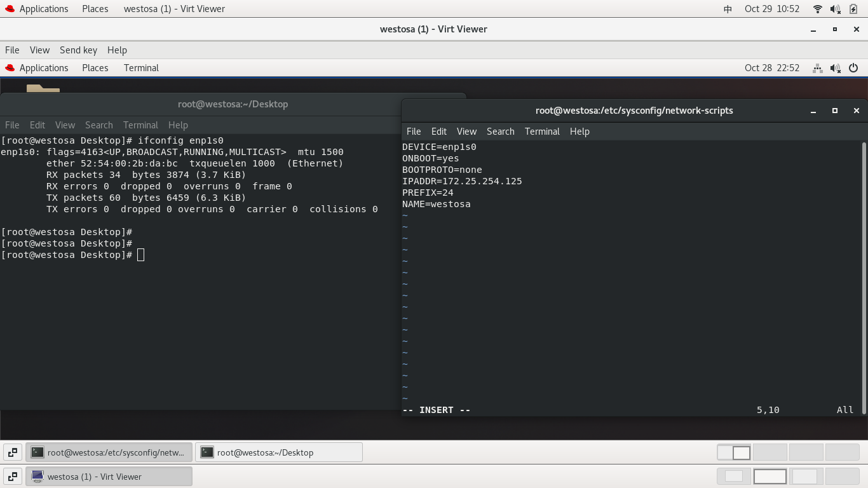Click the guest volume icon in the VM top bar
The image size is (868, 488).
click(835, 68)
